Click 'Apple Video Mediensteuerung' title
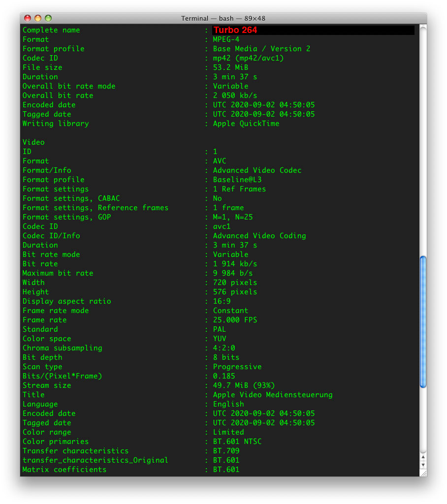 tap(273, 394)
